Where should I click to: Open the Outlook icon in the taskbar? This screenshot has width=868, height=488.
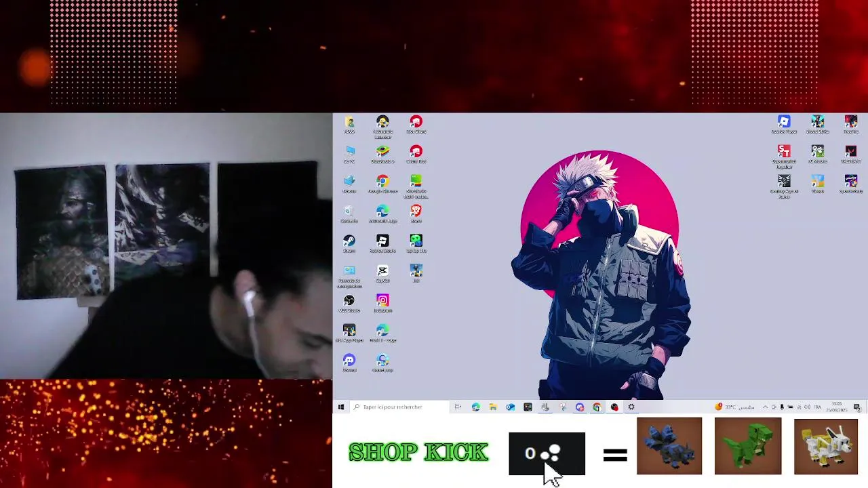click(510, 407)
